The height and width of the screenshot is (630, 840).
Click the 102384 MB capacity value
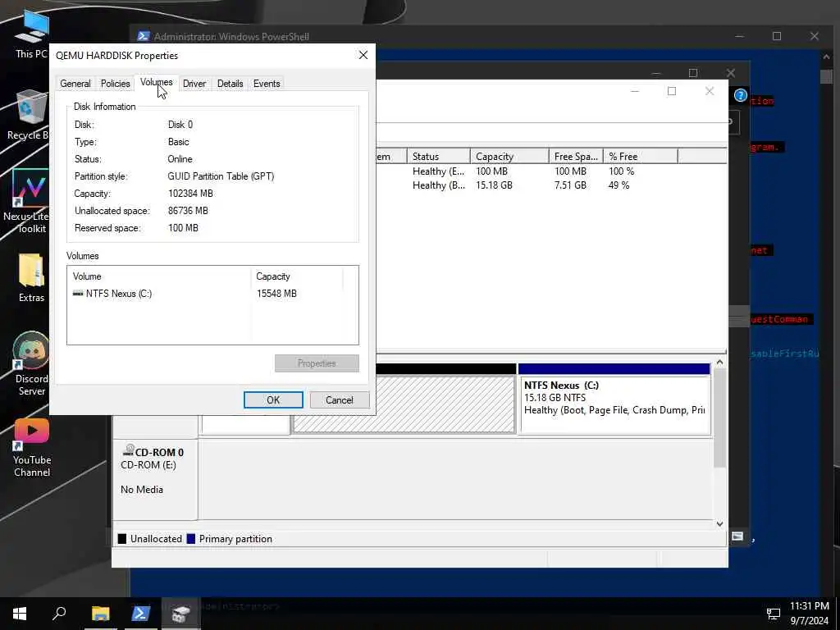(x=190, y=194)
